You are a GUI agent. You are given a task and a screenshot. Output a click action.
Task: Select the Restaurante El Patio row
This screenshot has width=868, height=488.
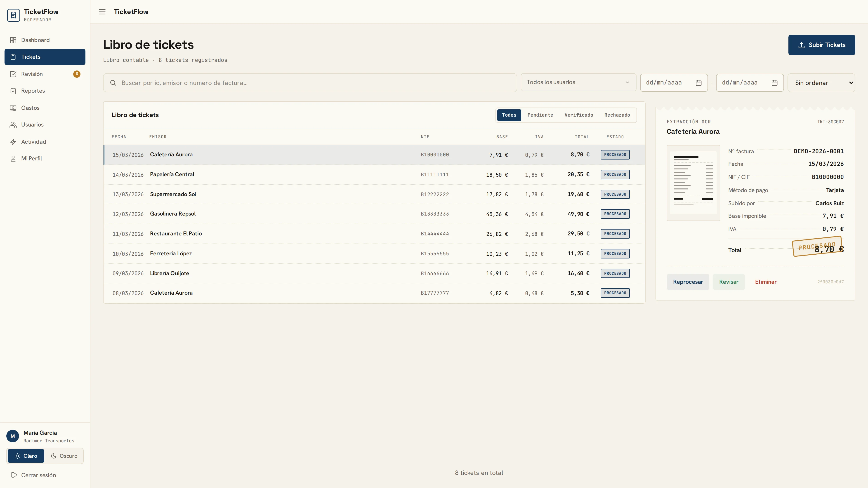[x=374, y=234]
